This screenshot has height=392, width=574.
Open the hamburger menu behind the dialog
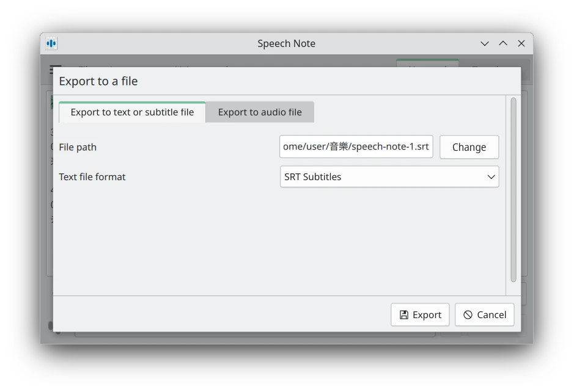coord(56,69)
